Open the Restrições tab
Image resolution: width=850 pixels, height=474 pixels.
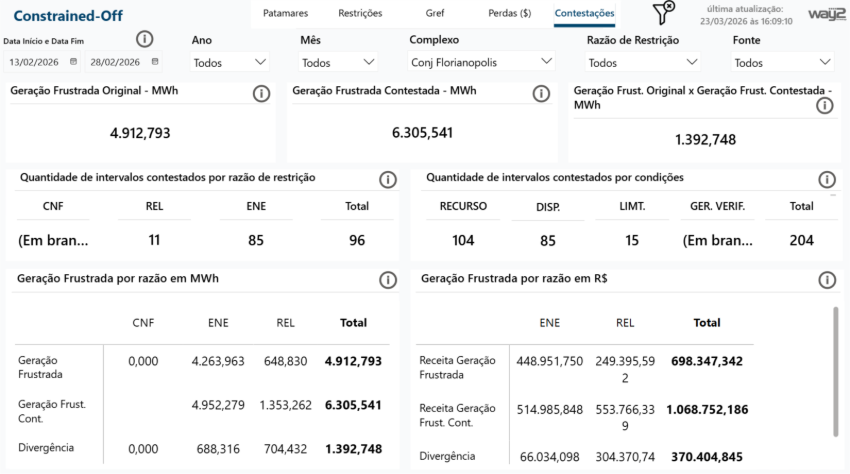click(360, 14)
